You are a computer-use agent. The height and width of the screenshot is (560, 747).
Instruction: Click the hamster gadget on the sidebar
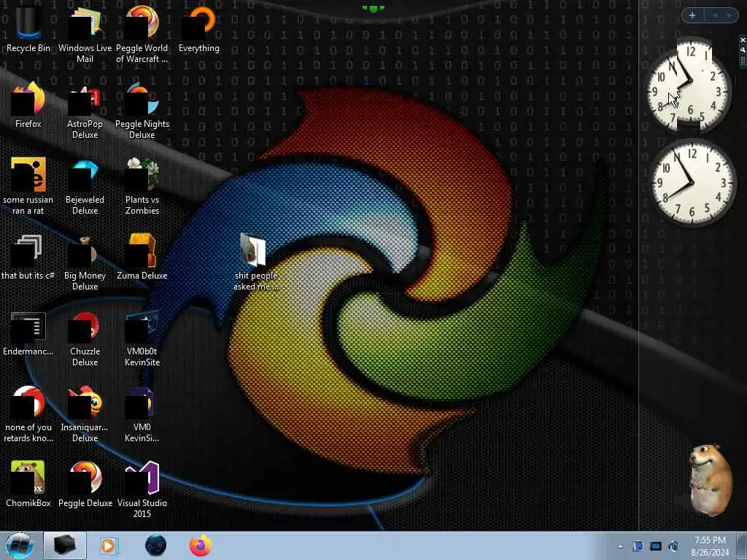point(711,480)
